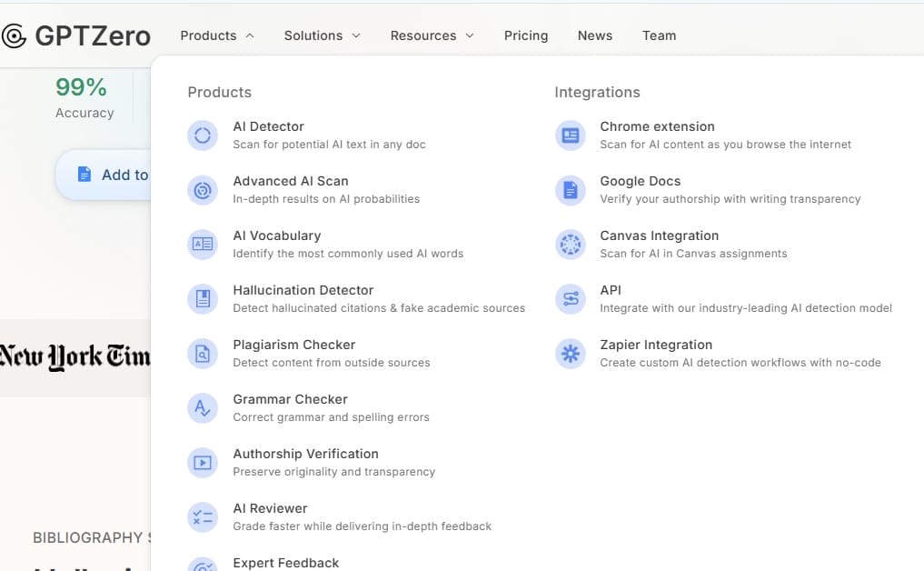The width and height of the screenshot is (924, 571).
Task: Click the Plagiarism Checker magnifier icon
Action: click(202, 354)
